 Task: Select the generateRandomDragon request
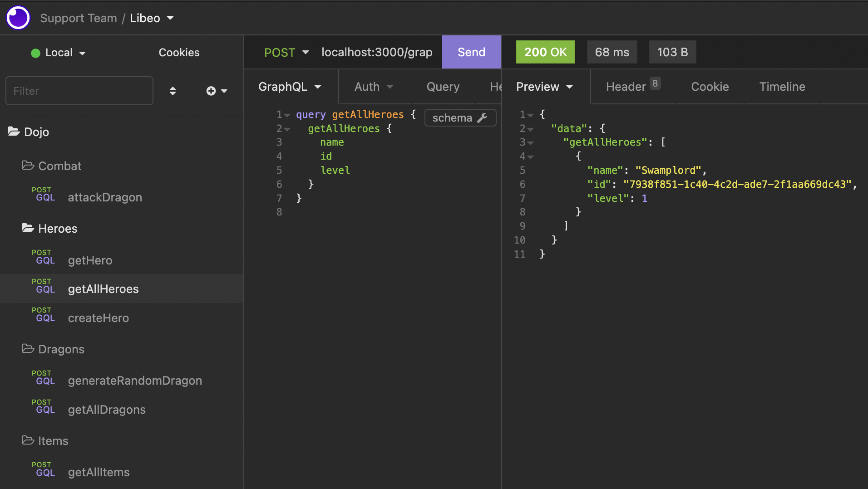(x=122, y=380)
